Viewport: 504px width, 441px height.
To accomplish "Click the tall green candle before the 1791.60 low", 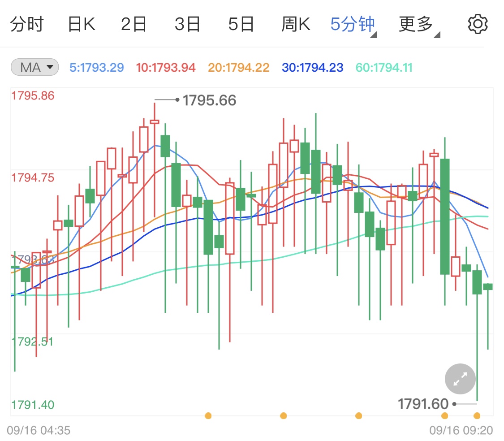I will tap(445, 216).
